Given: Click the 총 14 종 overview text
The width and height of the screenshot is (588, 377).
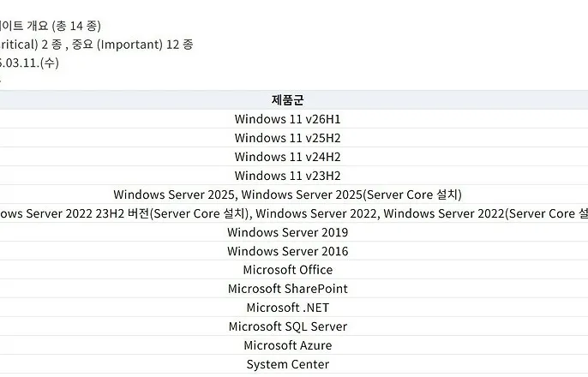Looking at the screenshot, I should pos(76,26).
